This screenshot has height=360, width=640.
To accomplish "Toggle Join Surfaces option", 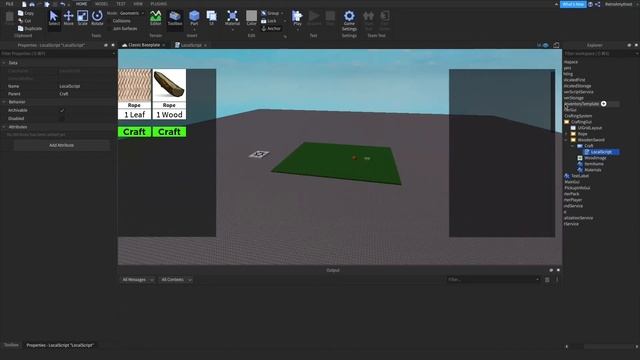I will point(125,29).
